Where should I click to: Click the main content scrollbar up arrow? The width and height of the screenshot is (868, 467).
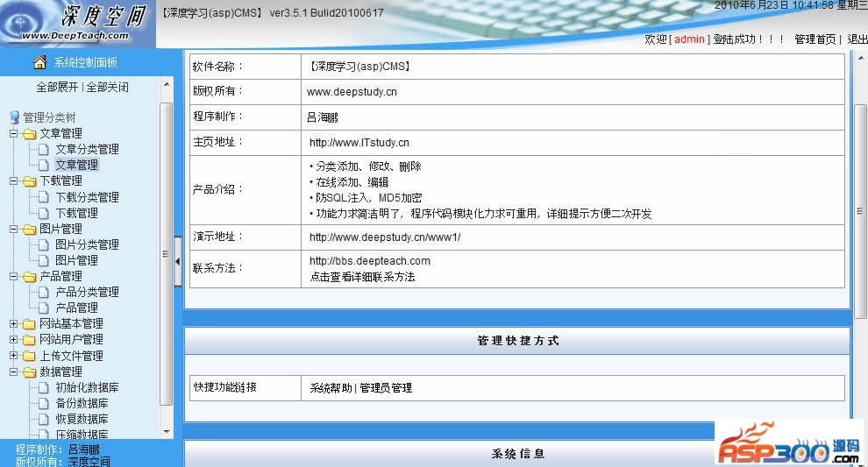pos(860,58)
